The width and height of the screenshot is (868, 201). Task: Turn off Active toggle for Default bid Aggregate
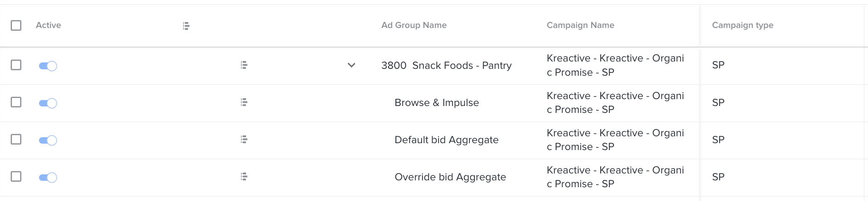(x=48, y=140)
